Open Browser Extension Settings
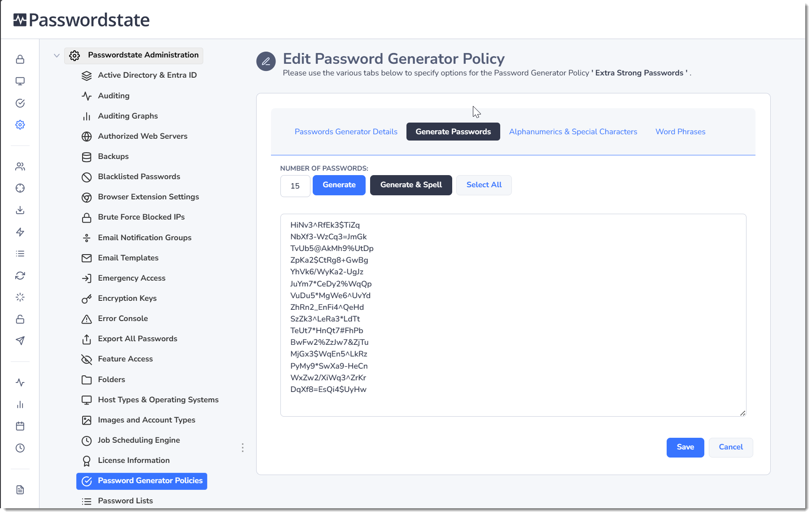 pyautogui.click(x=148, y=197)
